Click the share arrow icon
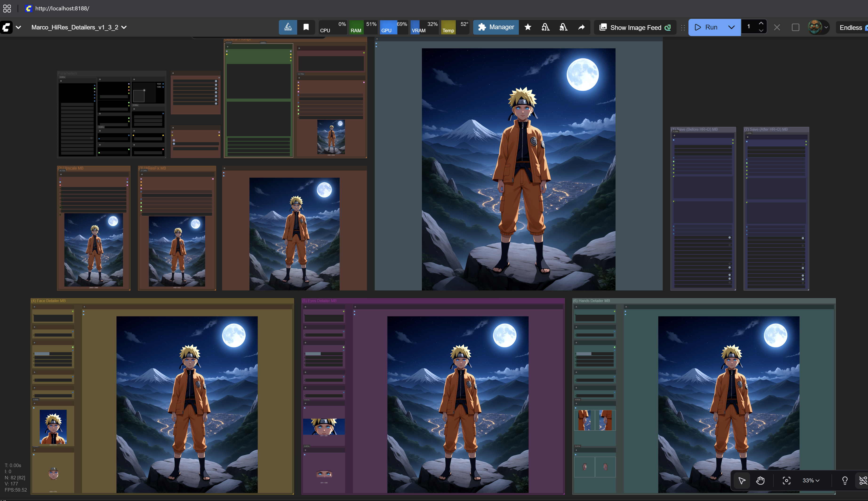Screen dimensions: 868x501 point(581,27)
